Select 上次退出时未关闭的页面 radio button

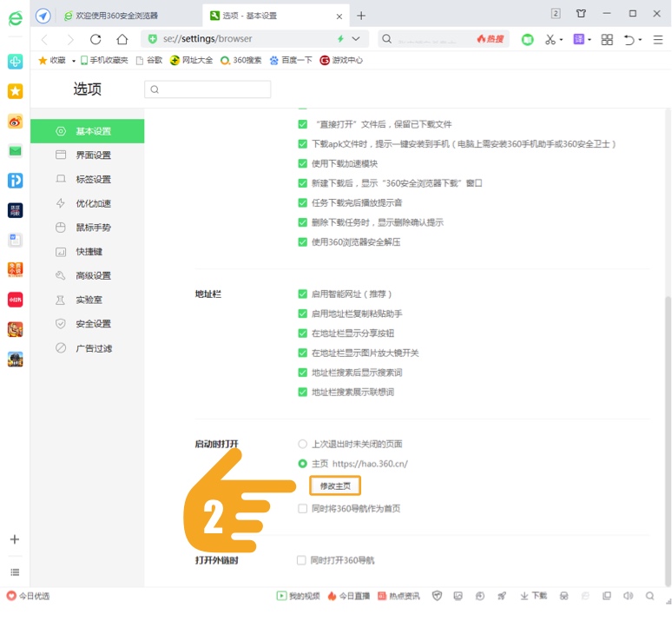[302, 444]
